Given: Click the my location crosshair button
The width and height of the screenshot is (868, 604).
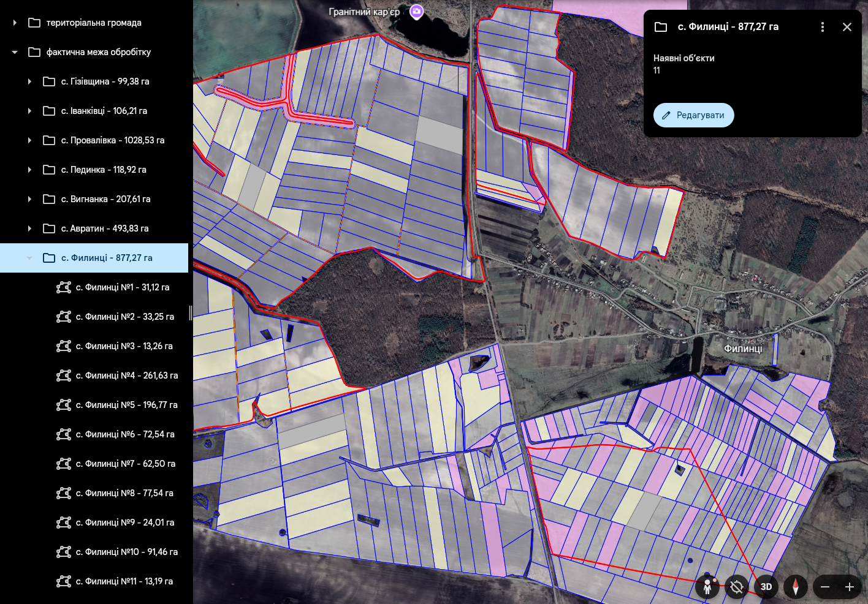Looking at the screenshot, I should [737, 587].
